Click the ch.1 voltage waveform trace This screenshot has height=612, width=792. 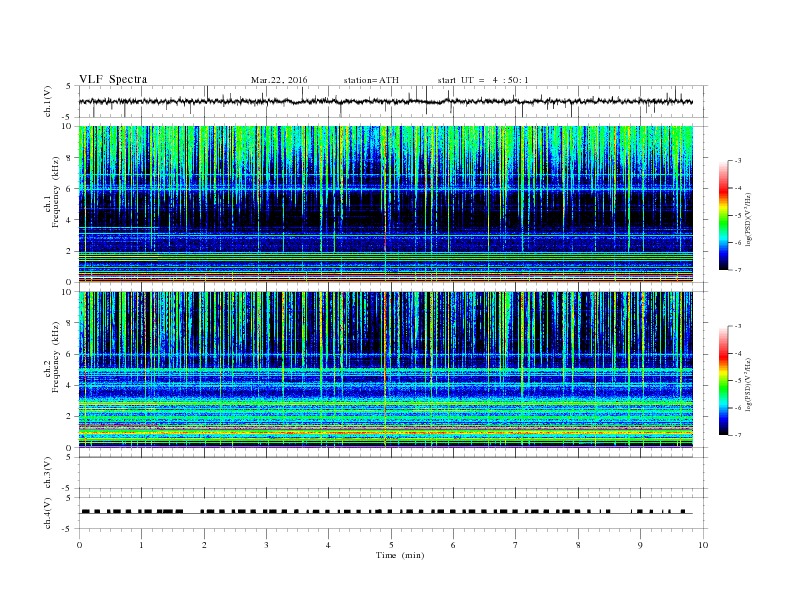(385, 101)
